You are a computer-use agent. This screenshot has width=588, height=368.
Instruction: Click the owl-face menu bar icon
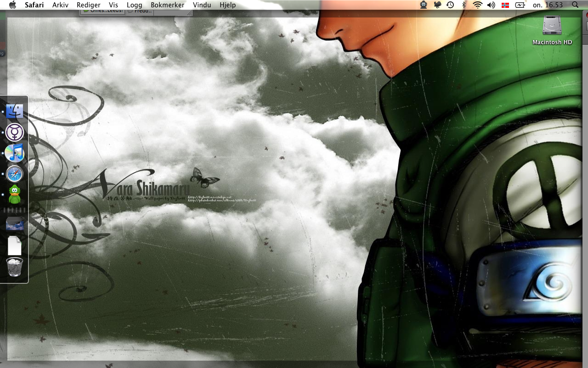pos(424,5)
